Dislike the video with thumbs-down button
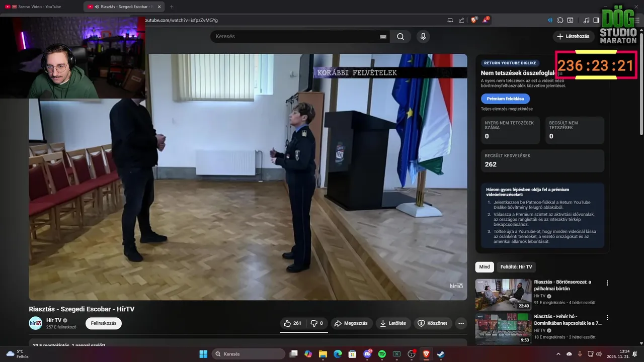The height and width of the screenshot is (362, 644). click(316, 323)
